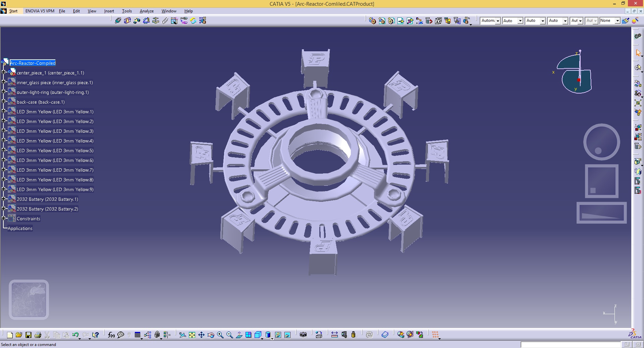Click the New document icon

pos(10,335)
